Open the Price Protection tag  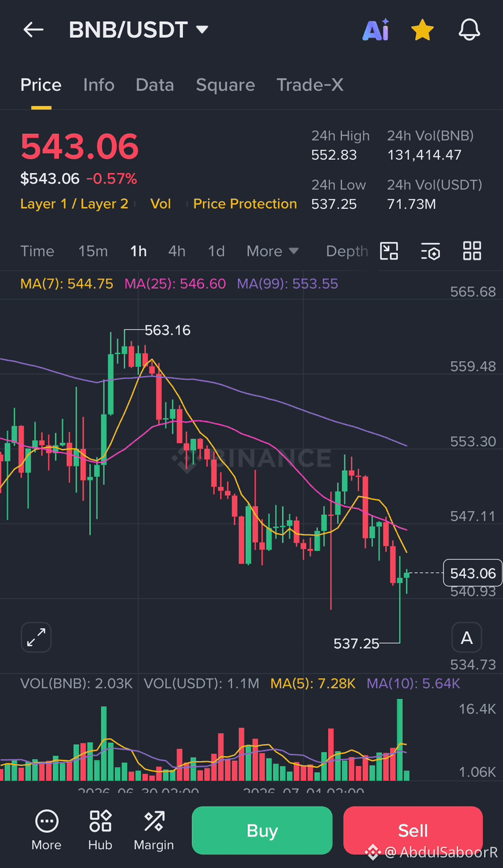[245, 204]
